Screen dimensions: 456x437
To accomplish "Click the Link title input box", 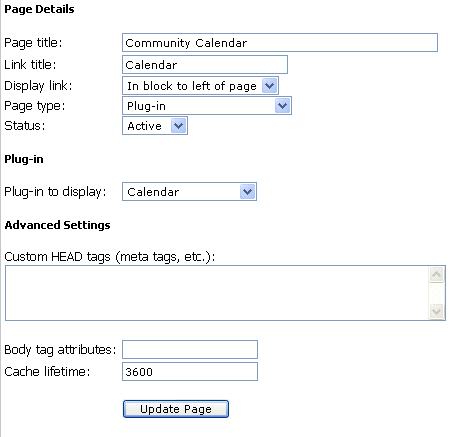I will click(205, 65).
